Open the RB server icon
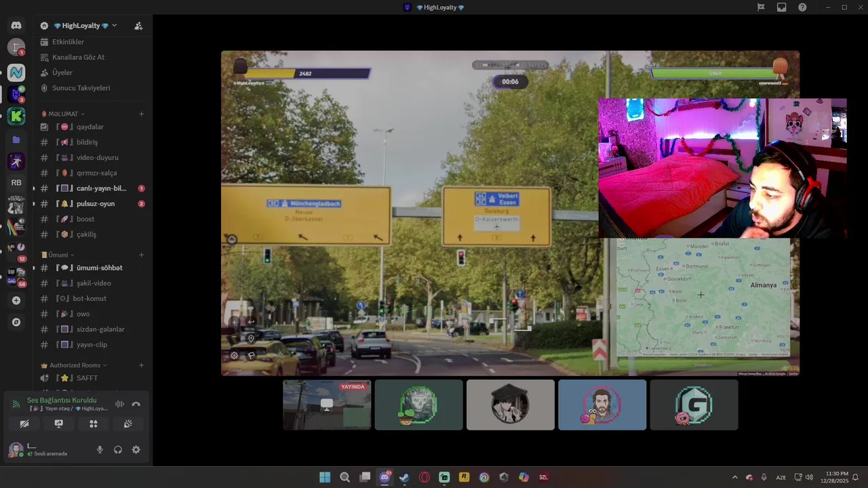The width and height of the screenshot is (868, 488). (16, 182)
